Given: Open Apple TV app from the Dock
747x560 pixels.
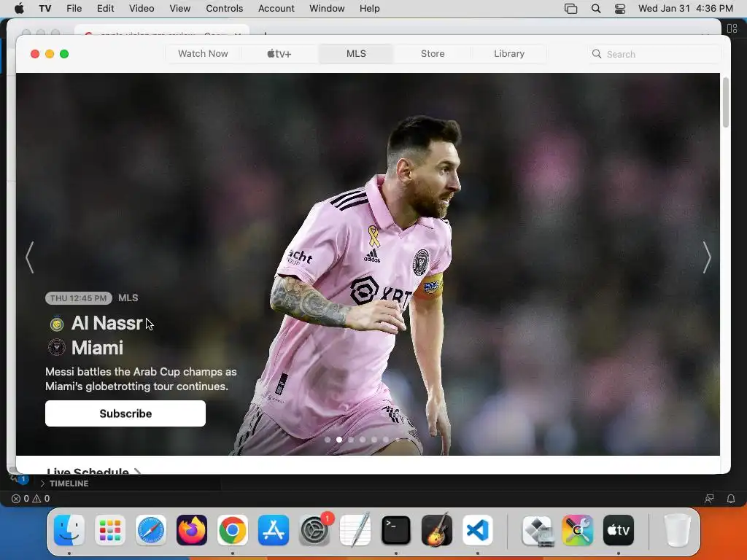Looking at the screenshot, I should point(619,530).
